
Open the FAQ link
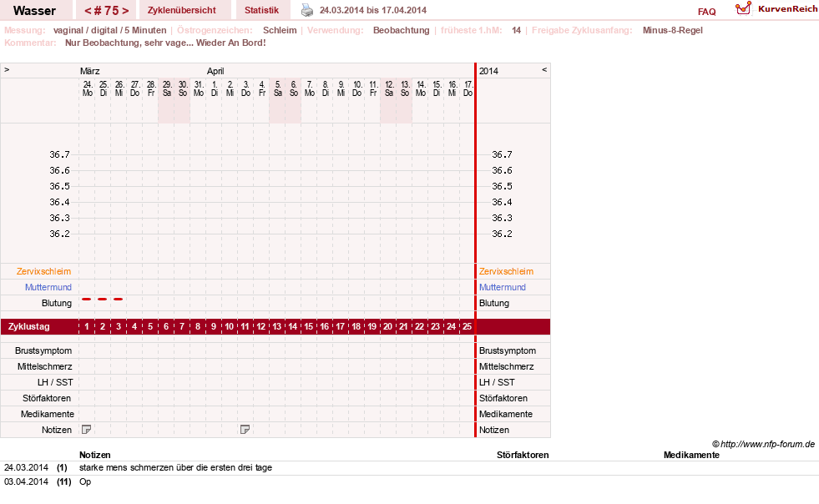(x=706, y=12)
